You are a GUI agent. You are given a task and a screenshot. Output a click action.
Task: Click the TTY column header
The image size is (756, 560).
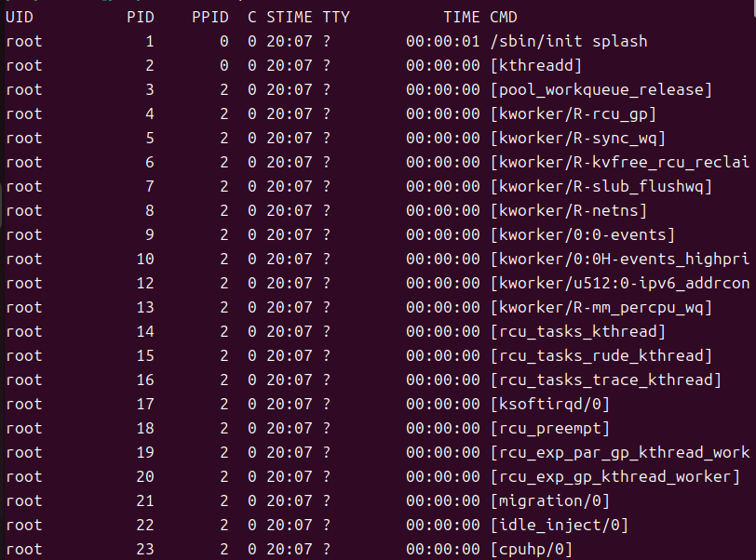click(x=336, y=17)
